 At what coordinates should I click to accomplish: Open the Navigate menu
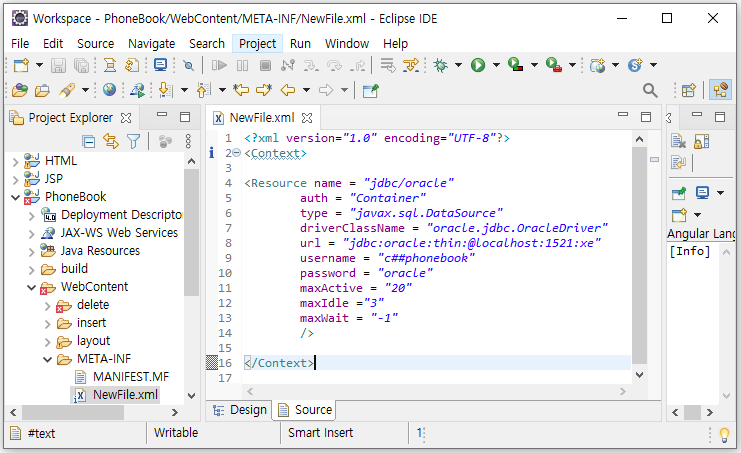point(151,43)
